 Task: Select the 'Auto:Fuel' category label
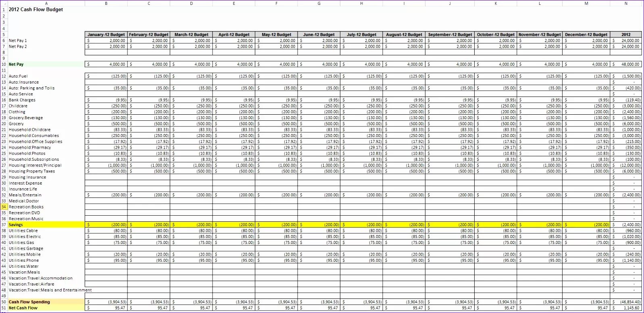[x=18, y=76]
